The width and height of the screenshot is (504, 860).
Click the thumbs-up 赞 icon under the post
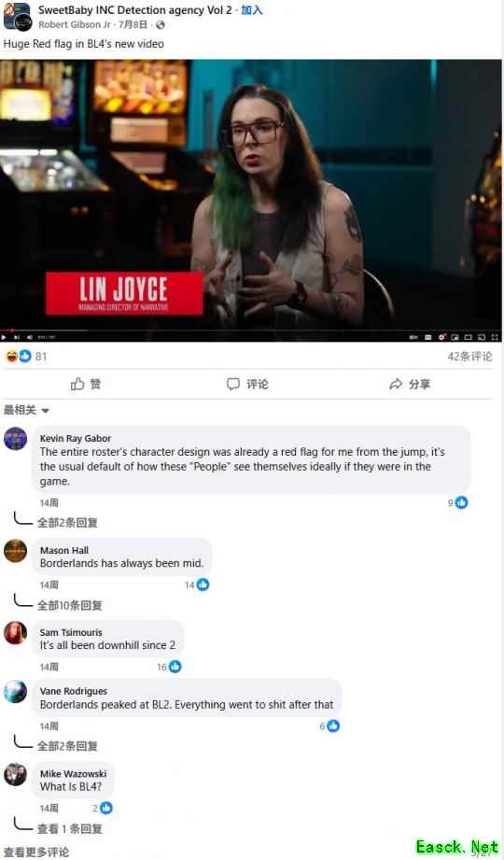pos(77,384)
